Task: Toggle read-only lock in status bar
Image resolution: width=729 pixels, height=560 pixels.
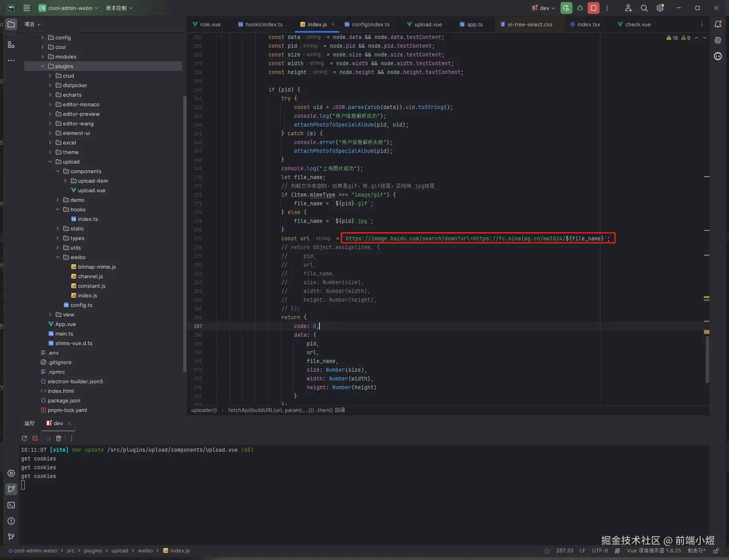Action: [716, 551]
